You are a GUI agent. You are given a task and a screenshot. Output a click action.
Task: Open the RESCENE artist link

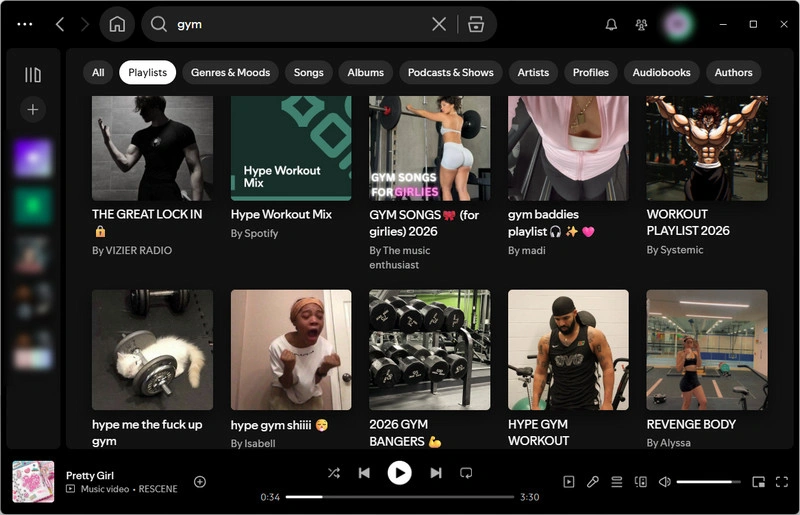click(x=158, y=489)
